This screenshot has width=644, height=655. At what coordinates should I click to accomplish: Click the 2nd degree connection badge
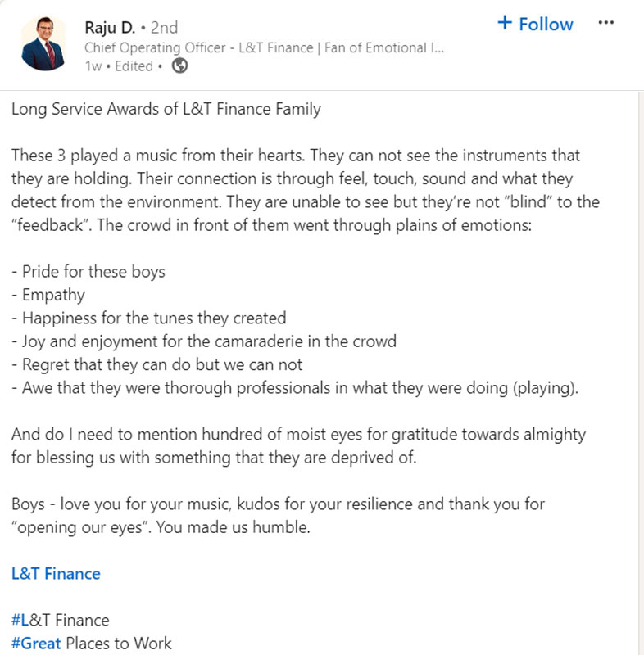pos(164,28)
